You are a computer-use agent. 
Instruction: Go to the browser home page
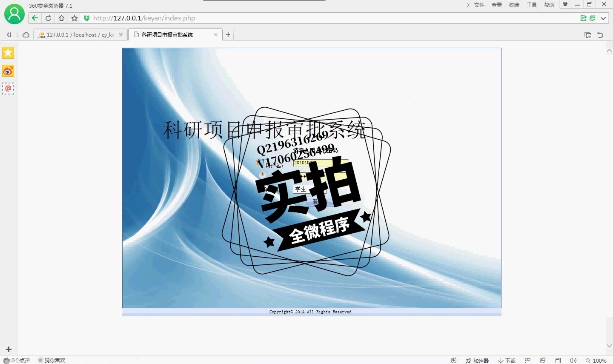coord(61,18)
